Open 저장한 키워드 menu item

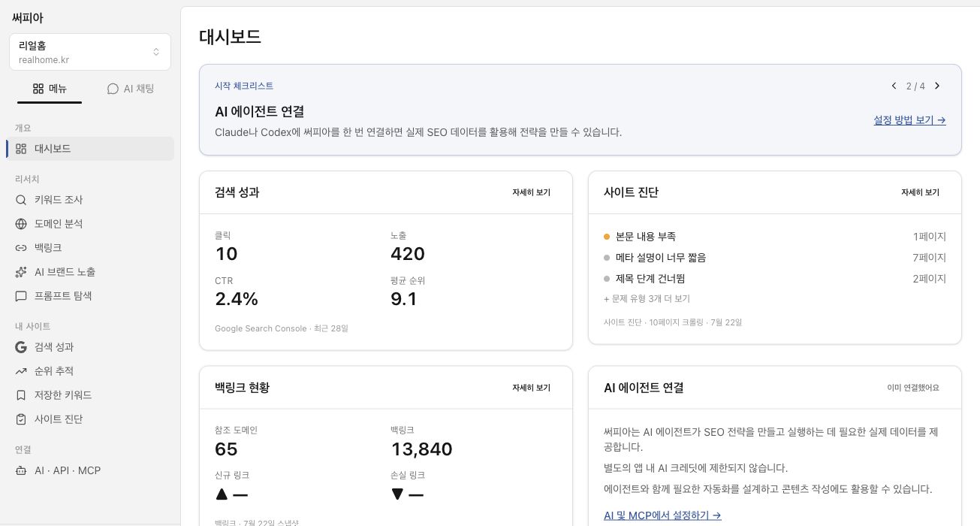point(90,395)
